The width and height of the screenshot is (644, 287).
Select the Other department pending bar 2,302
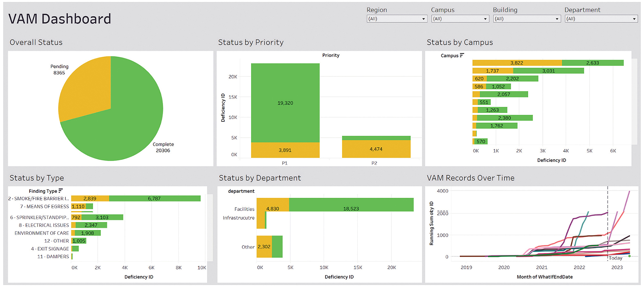tap(264, 247)
